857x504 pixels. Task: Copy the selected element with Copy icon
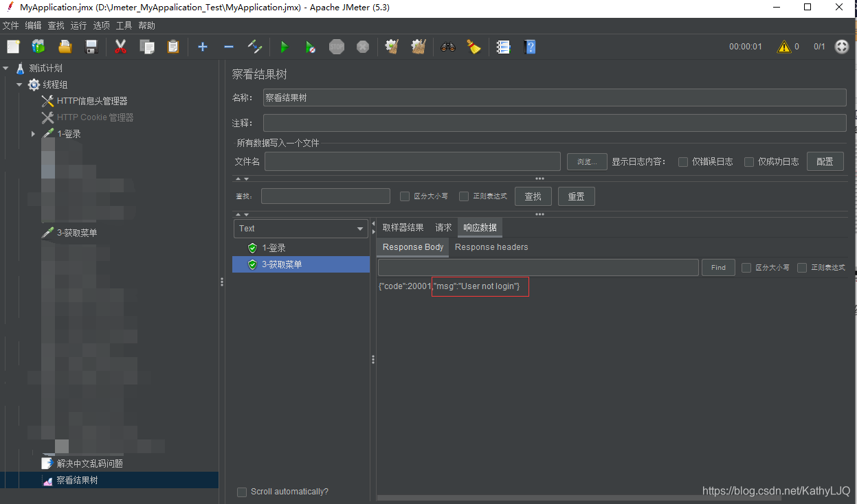pyautogui.click(x=147, y=47)
